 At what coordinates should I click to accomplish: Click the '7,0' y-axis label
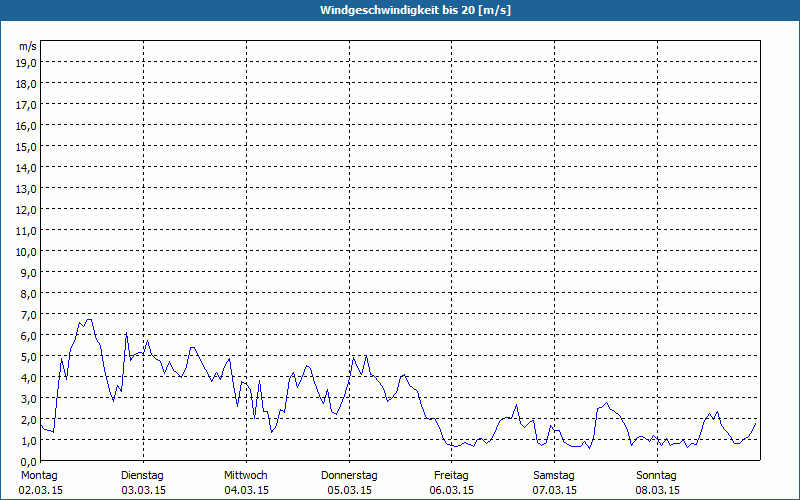(28, 315)
